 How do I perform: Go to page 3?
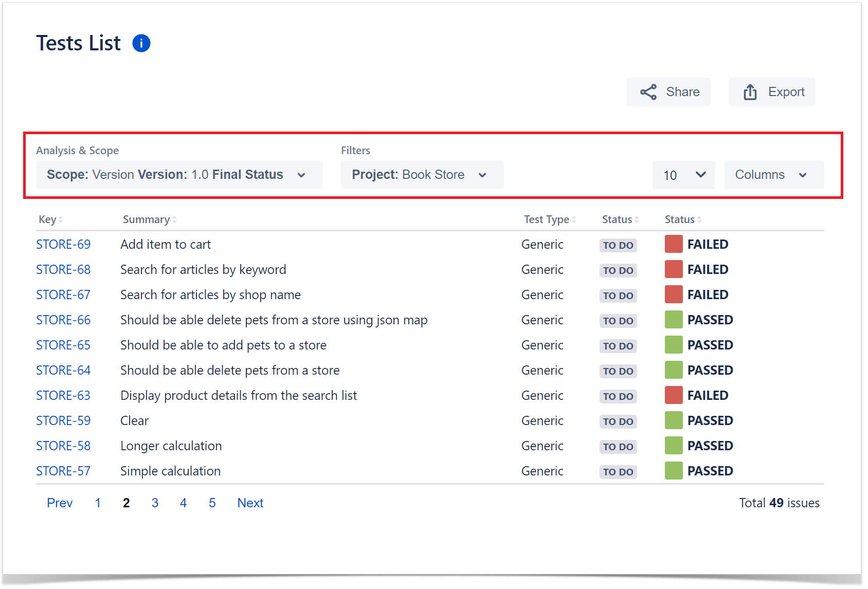(155, 503)
